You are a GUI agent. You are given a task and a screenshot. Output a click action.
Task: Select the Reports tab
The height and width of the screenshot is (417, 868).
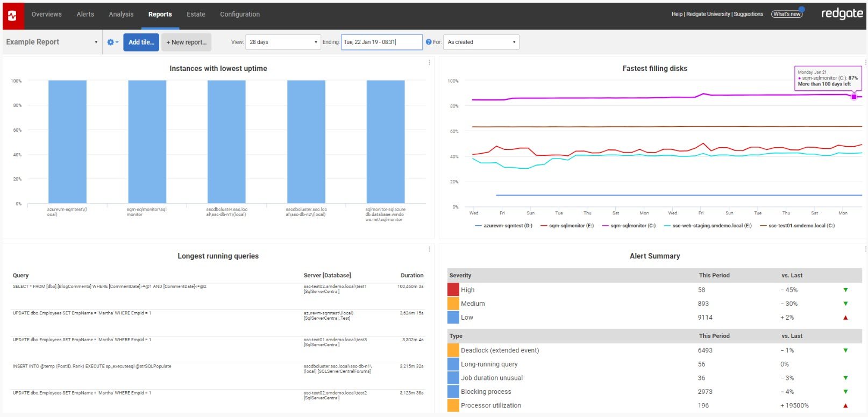(x=160, y=15)
